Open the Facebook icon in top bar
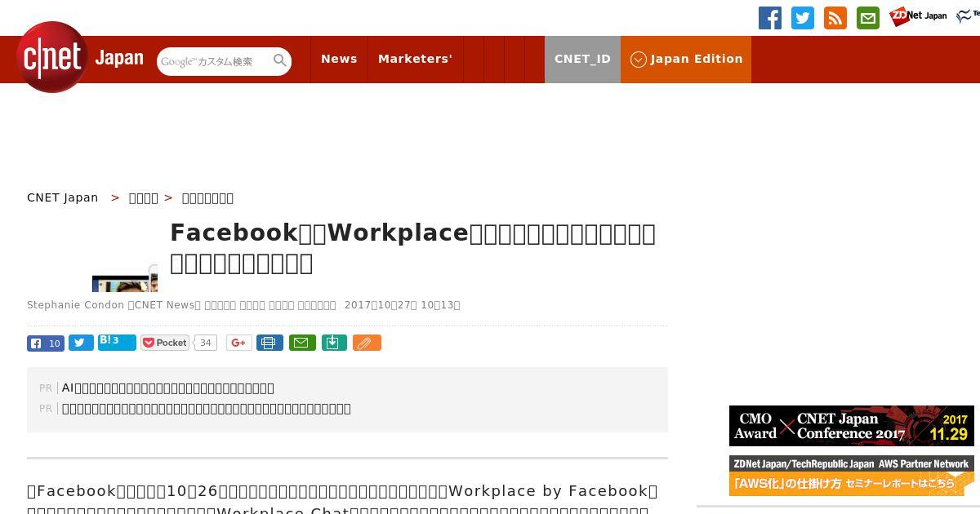The image size is (980, 514). (770, 18)
